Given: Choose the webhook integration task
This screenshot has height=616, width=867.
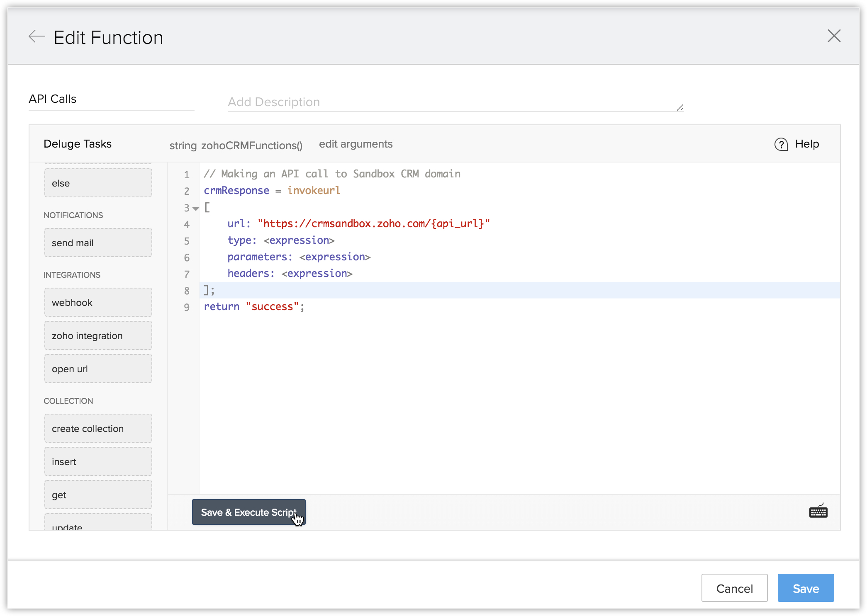Looking at the screenshot, I should 98,303.
